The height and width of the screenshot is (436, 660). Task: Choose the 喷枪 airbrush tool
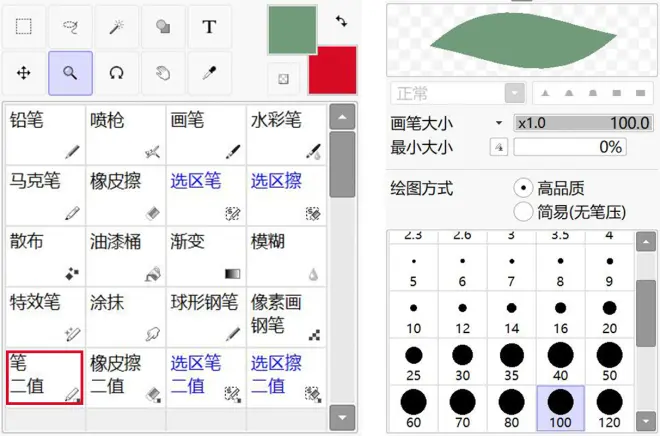(125, 135)
